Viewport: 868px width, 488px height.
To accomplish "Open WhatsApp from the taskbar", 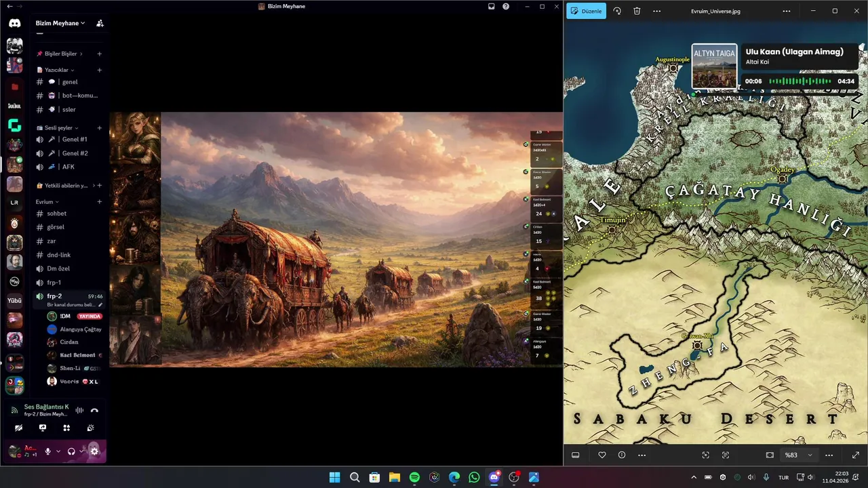I will (x=474, y=477).
